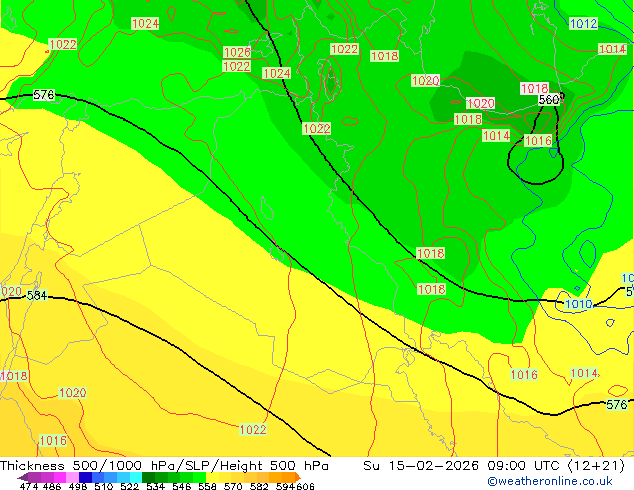Click the legend value 570
The height and width of the screenshot is (490, 634).
233,486
